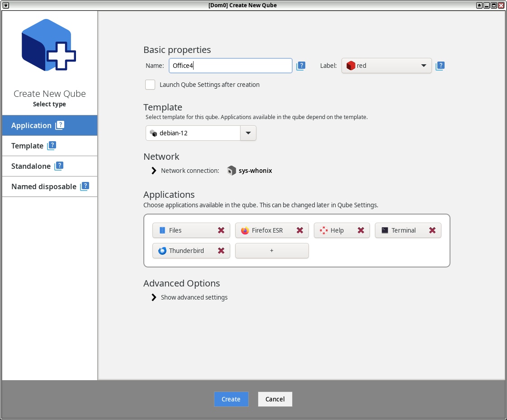This screenshot has width=507, height=420.
Task: Click the red label cube icon
Action: pyautogui.click(x=351, y=66)
